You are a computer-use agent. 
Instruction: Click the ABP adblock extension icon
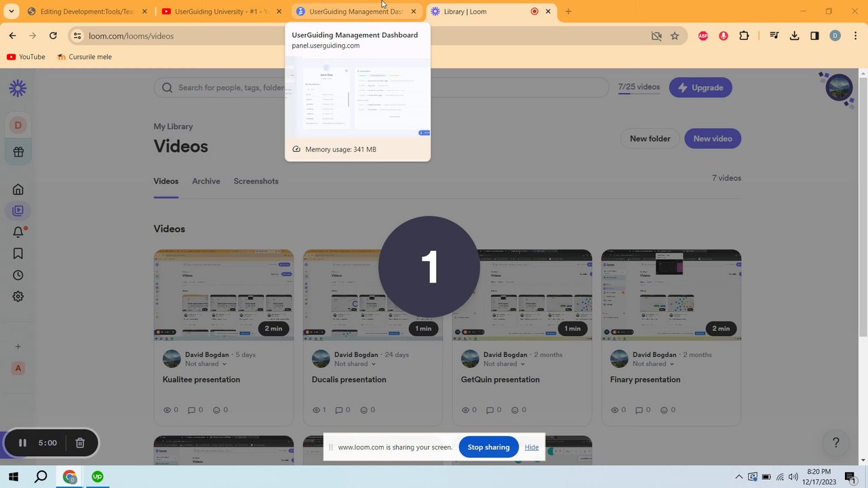[x=703, y=36]
